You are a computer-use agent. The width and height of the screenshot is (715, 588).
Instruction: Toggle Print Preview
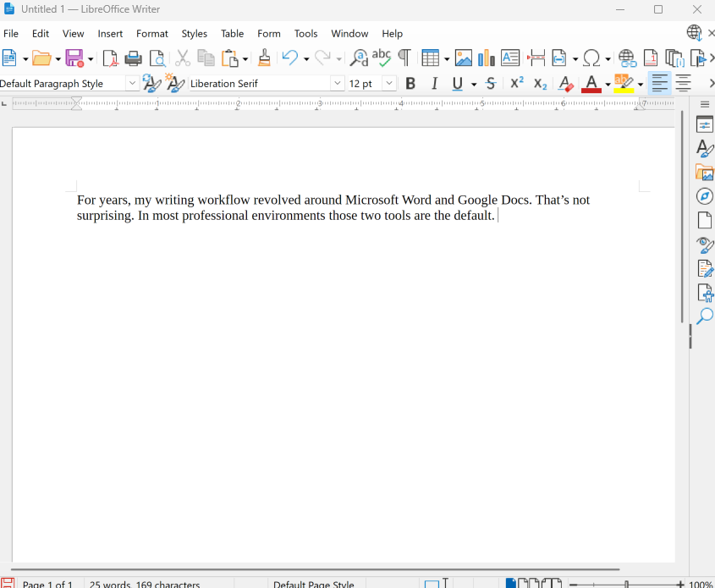click(x=157, y=58)
